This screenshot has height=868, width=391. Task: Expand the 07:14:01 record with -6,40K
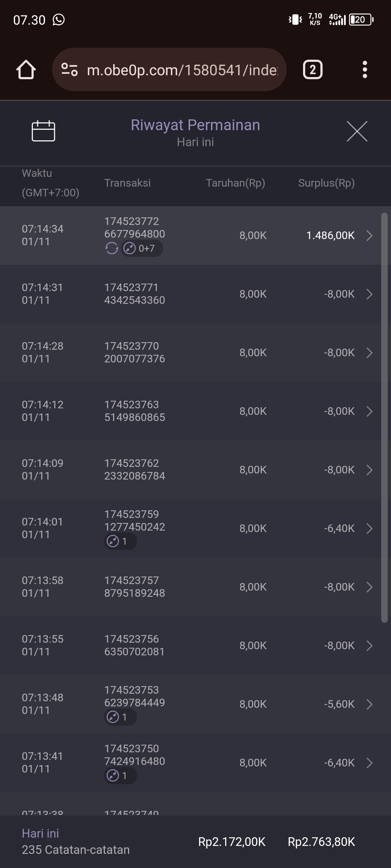click(369, 528)
